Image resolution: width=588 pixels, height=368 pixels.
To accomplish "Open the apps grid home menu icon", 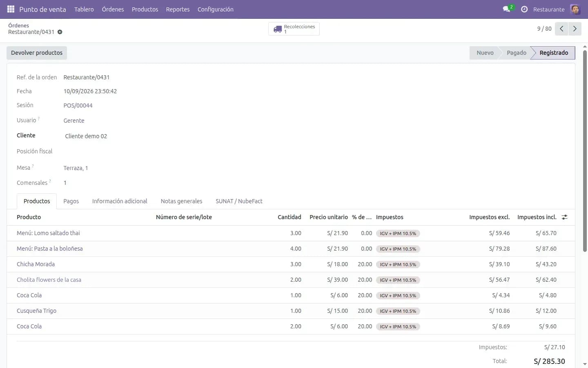I will pos(11,9).
